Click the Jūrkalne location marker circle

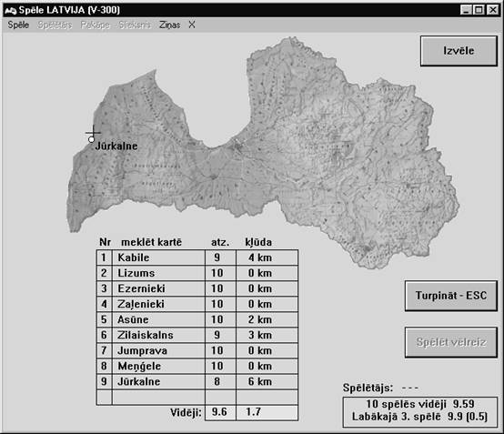(x=91, y=140)
